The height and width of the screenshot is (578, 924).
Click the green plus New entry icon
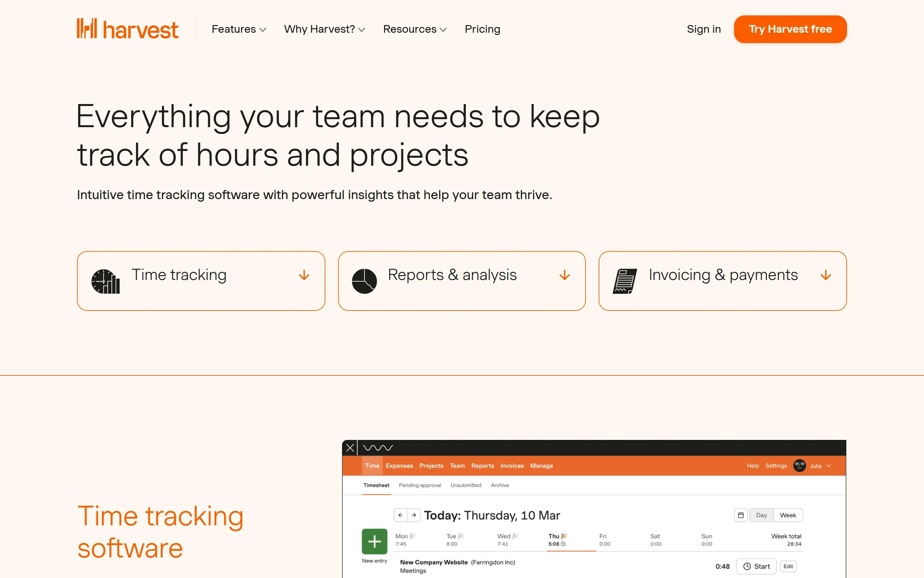(374, 541)
